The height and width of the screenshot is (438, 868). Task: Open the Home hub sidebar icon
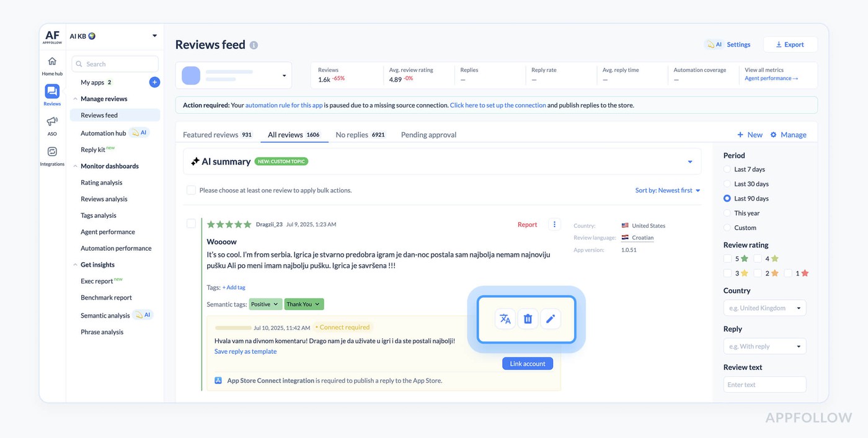[52, 62]
